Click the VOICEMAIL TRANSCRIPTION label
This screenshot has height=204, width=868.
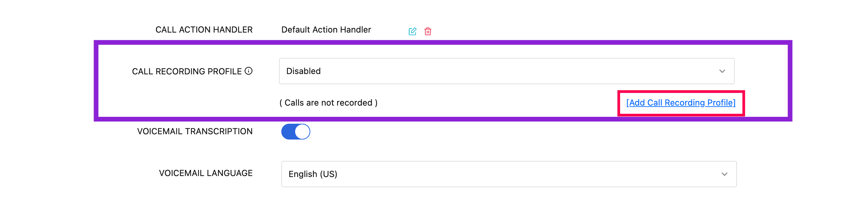click(195, 131)
